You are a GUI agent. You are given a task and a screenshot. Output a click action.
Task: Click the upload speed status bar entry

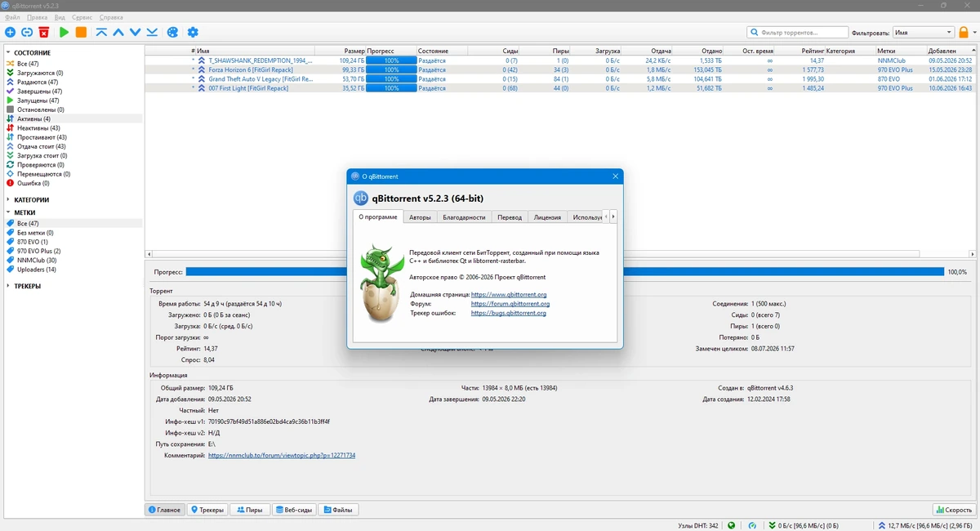click(x=924, y=525)
